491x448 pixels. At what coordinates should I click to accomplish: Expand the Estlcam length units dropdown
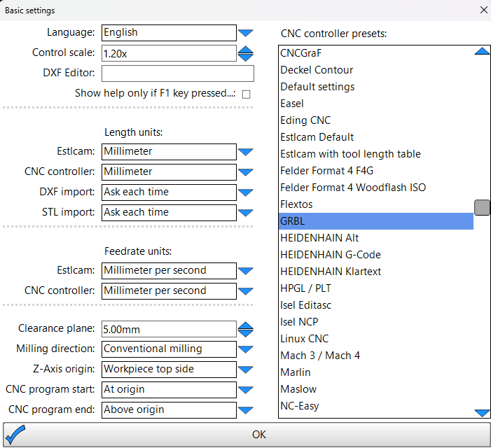[245, 152]
